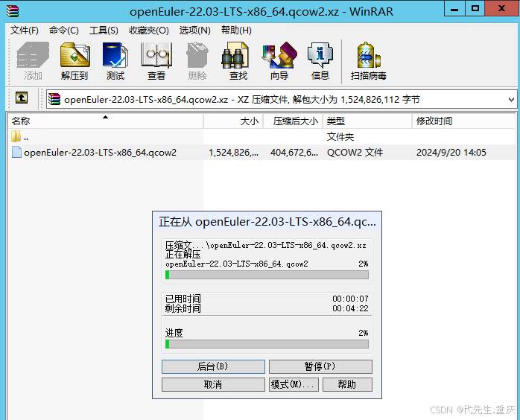Expand the address bar dropdown arrow
This screenshot has width=520, height=420.
point(511,99)
